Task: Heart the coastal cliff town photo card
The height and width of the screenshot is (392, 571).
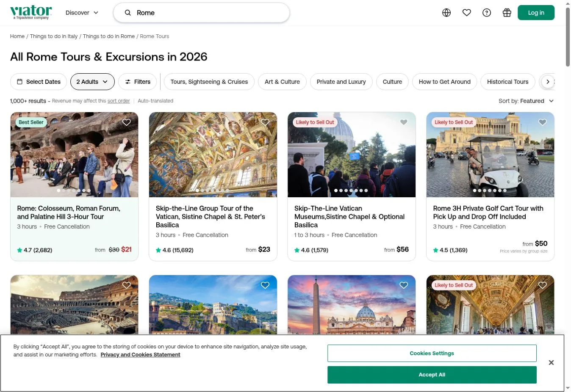Action: click(265, 285)
